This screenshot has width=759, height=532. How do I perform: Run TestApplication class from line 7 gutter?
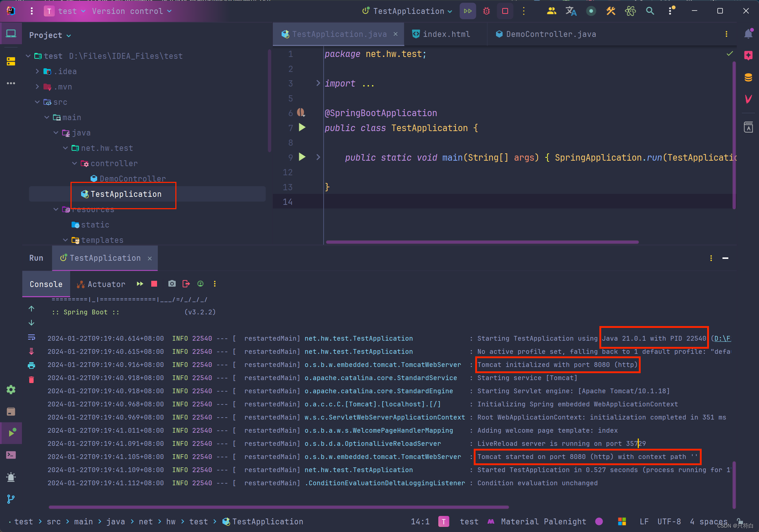point(302,127)
